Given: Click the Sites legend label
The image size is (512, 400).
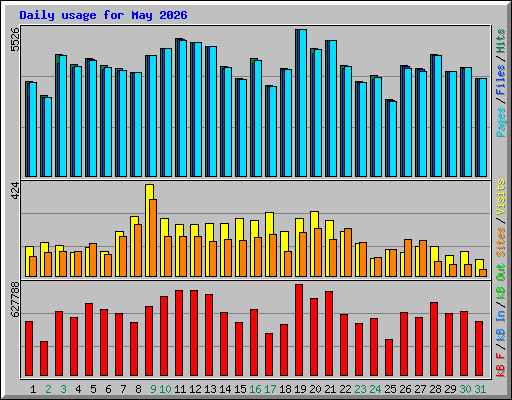Looking at the screenshot, I should (500, 242).
